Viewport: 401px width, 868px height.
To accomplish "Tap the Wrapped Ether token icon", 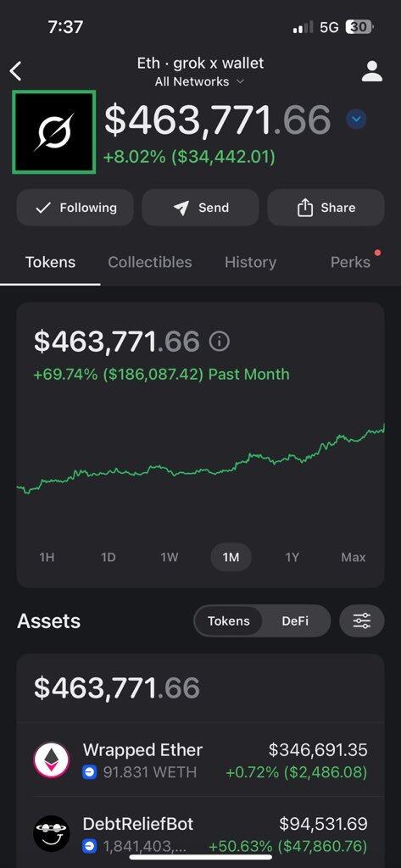I will [52, 760].
